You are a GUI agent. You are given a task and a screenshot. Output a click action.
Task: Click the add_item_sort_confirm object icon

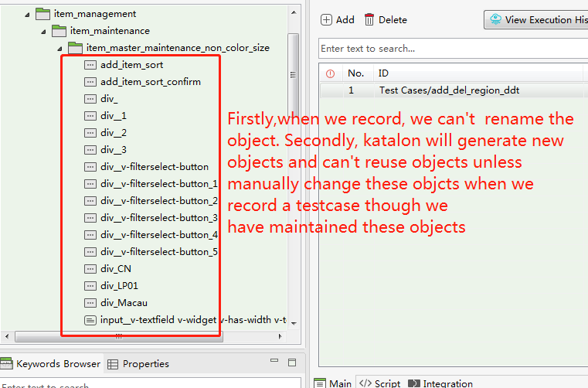(x=90, y=82)
